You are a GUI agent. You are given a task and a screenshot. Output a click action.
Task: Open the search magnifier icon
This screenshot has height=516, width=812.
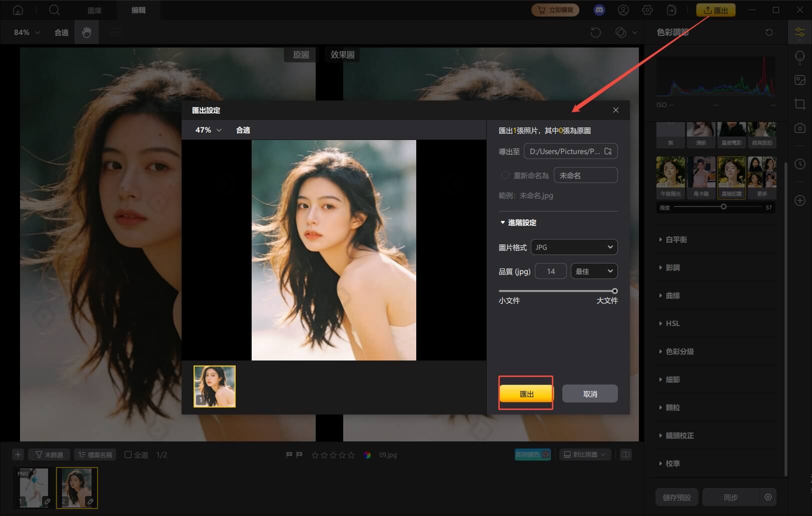[54, 10]
